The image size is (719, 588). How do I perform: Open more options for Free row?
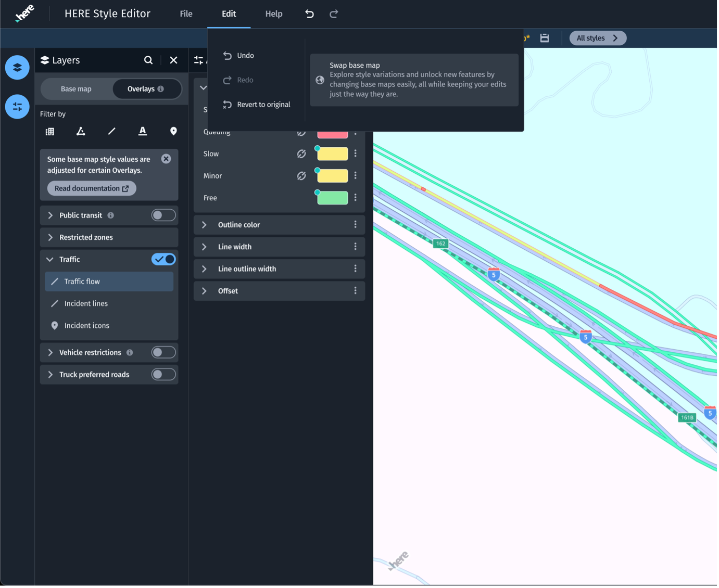(356, 198)
